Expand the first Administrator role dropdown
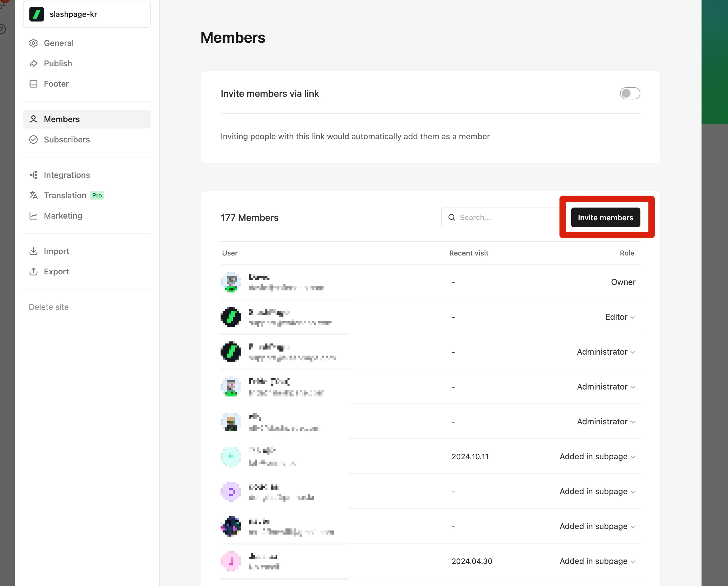The image size is (728, 586). click(x=606, y=352)
